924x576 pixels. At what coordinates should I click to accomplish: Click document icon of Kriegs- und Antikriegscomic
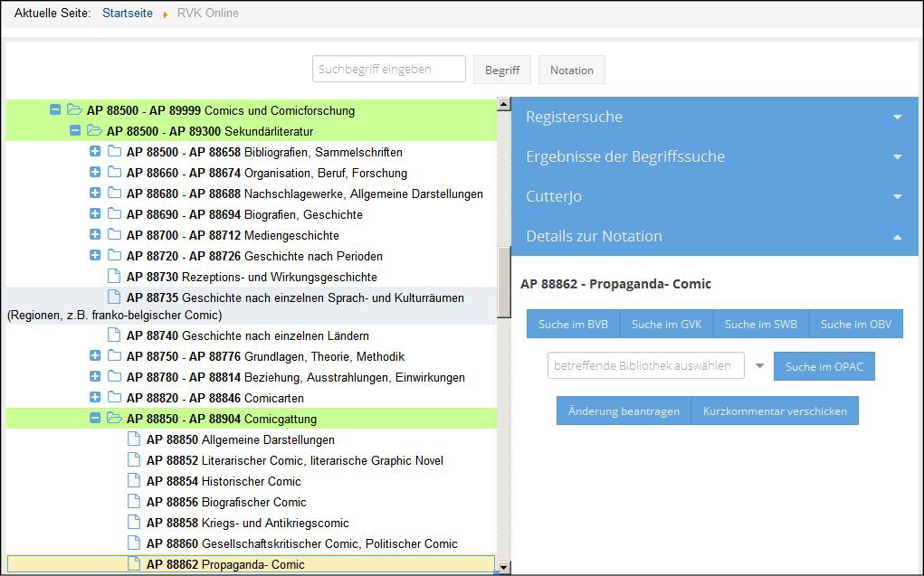134,522
